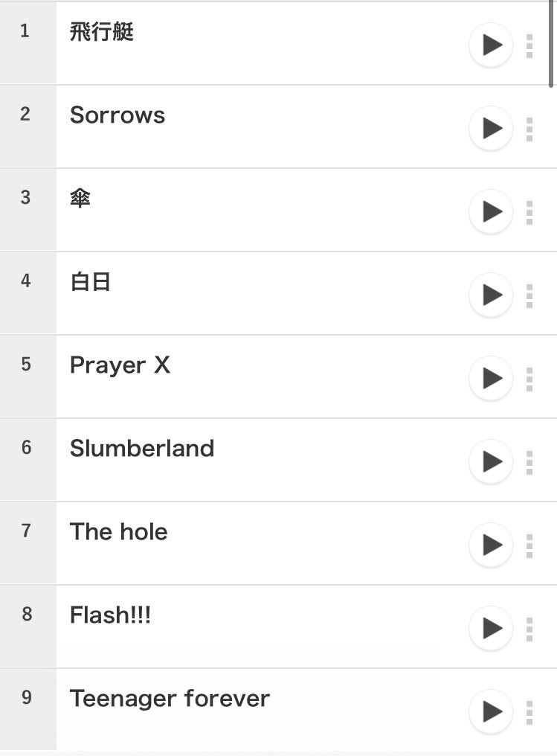Open more options for Prayer X
Image resolution: width=557 pixels, height=756 pixels.
[x=529, y=379]
